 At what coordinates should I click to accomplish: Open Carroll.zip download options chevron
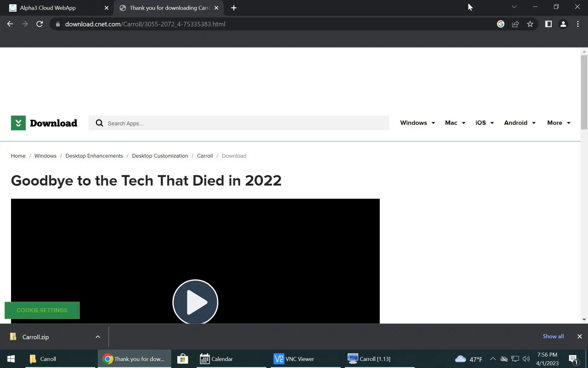(x=98, y=337)
